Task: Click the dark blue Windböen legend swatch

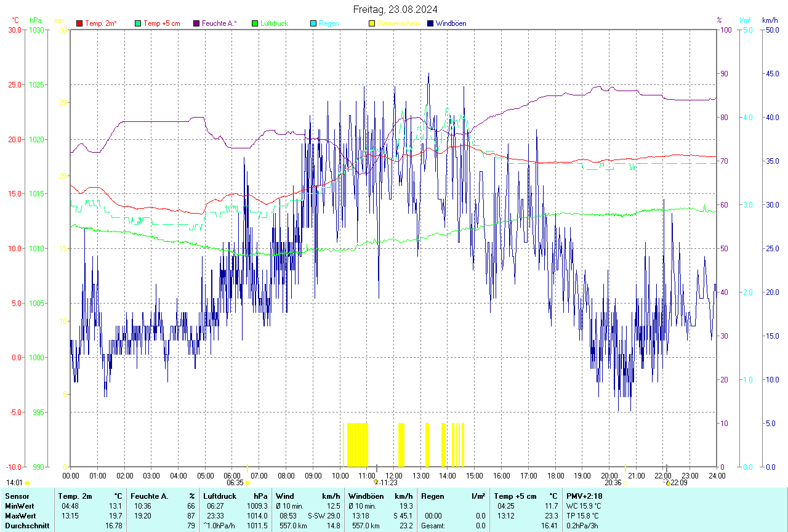Action: coord(430,23)
